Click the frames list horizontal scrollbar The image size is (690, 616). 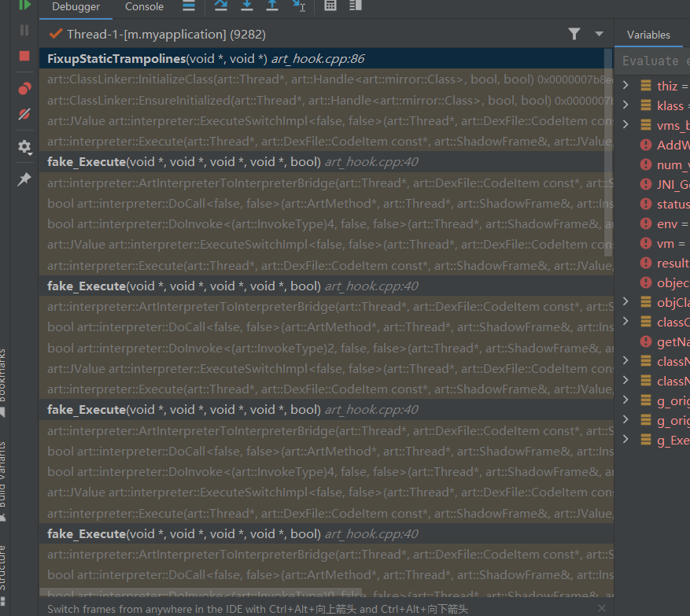[201, 592]
